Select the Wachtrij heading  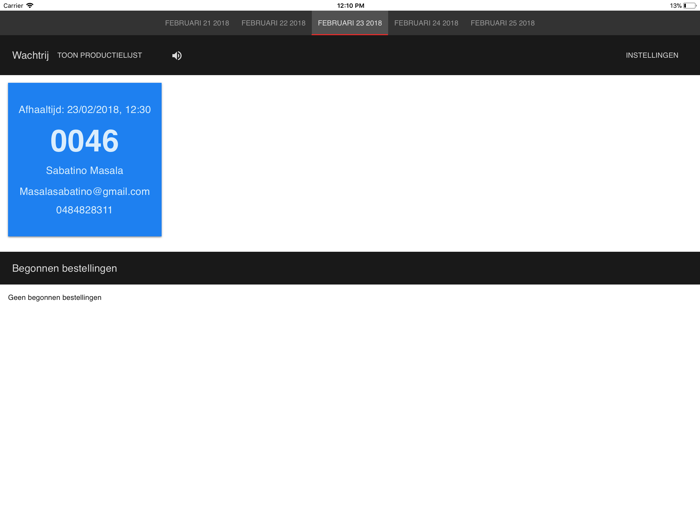click(30, 55)
